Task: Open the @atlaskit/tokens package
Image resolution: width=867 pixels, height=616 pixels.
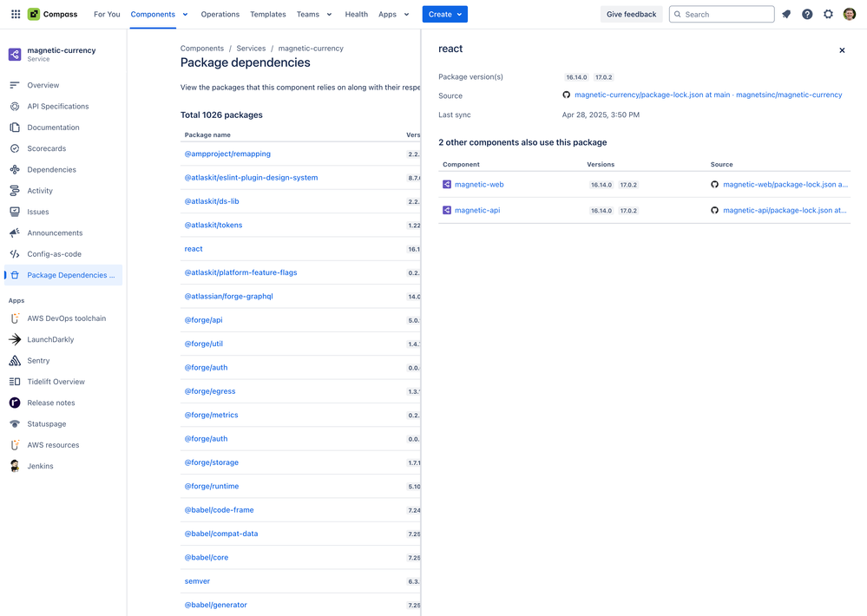Action: [x=213, y=225]
